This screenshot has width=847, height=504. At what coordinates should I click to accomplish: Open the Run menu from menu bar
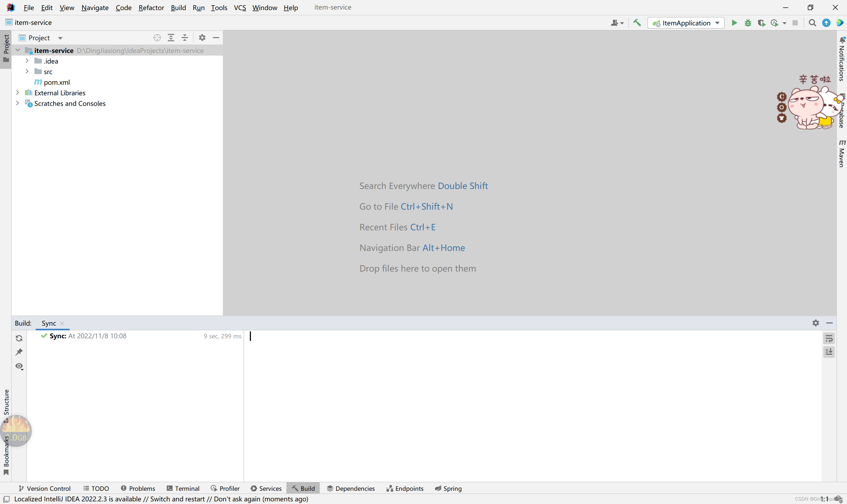tap(198, 7)
